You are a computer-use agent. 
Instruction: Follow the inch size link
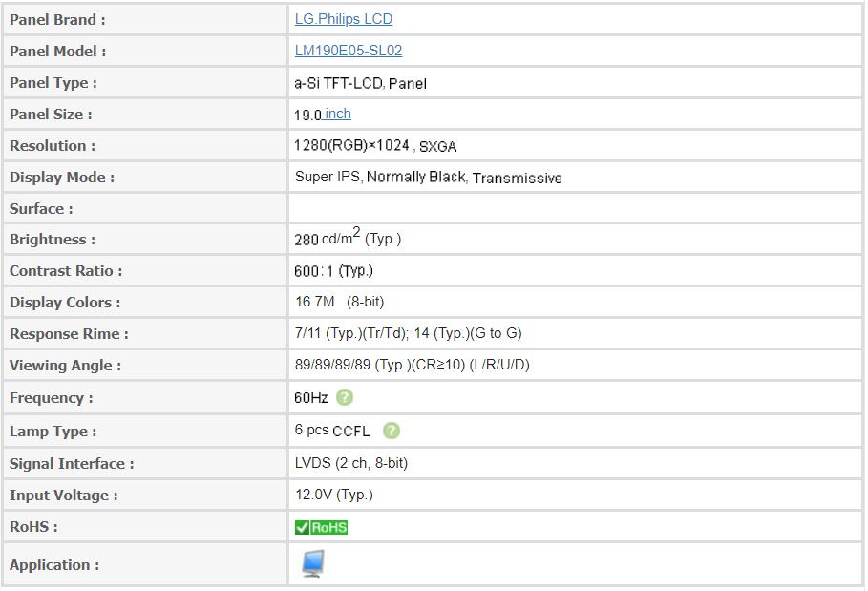(x=338, y=114)
